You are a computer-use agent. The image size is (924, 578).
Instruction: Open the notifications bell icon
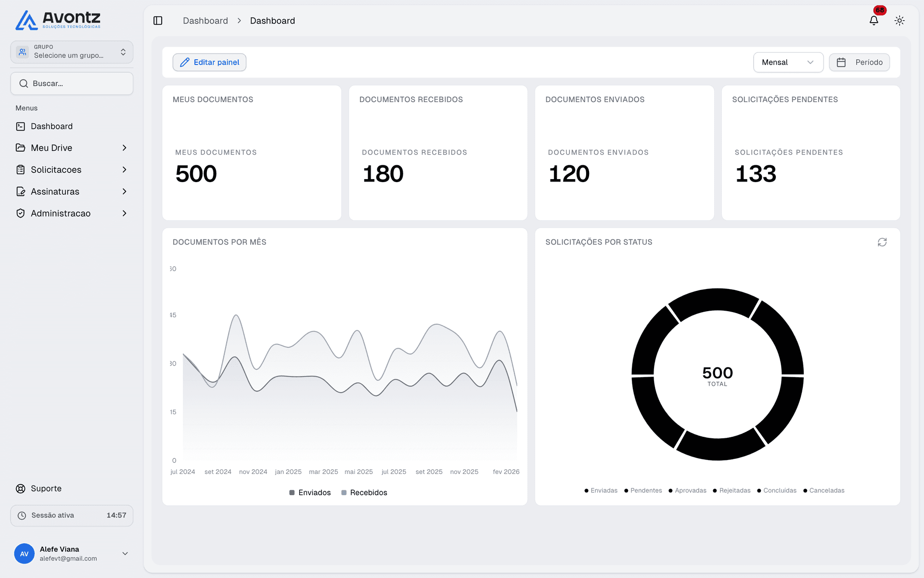tap(874, 20)
